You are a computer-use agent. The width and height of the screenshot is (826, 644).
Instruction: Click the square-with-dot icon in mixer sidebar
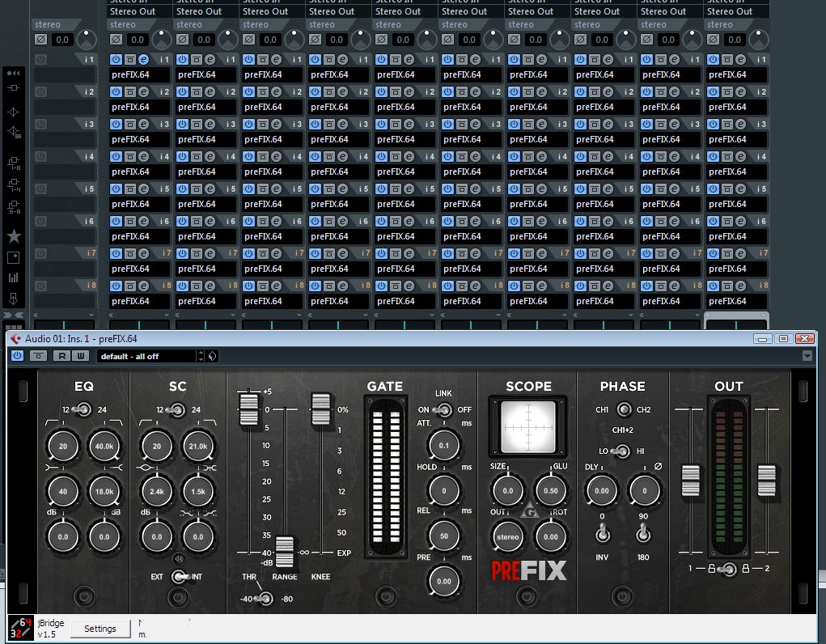(14, 257)
